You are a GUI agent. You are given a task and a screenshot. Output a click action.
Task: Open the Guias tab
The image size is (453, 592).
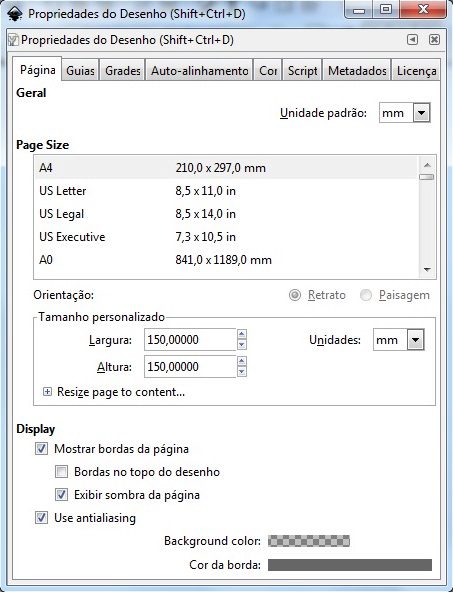click(x=80, y=71)
